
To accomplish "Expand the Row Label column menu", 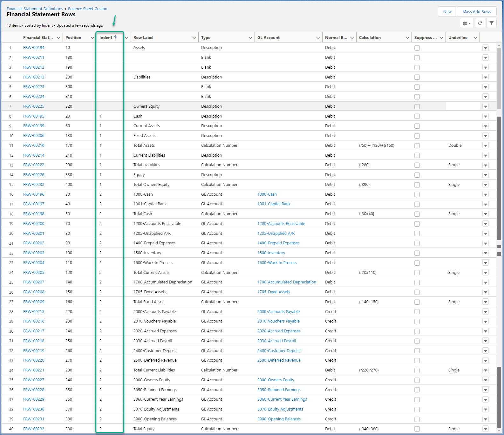I will coord(194,38).
